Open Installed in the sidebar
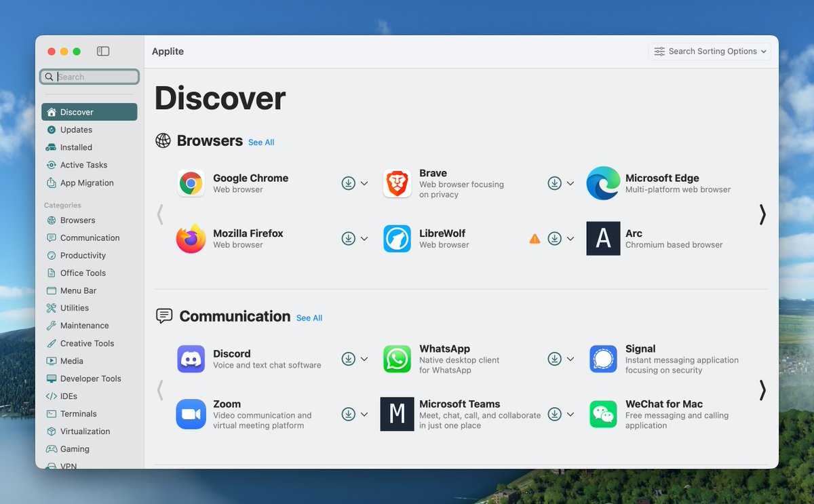The image size is (814, 504). pyautogui.click(x=90, y=147)
